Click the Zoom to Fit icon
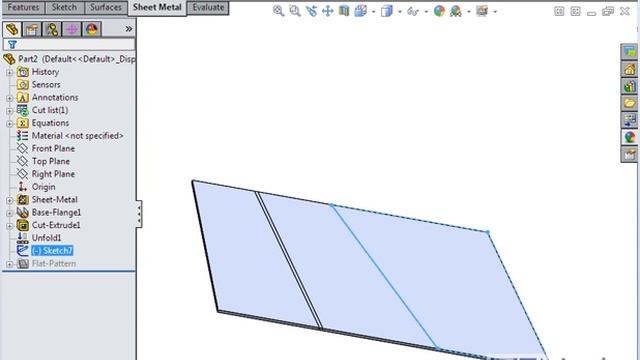The height and width of the screenshot is (360, 640). pyautogui.click(x=278, y=11)
